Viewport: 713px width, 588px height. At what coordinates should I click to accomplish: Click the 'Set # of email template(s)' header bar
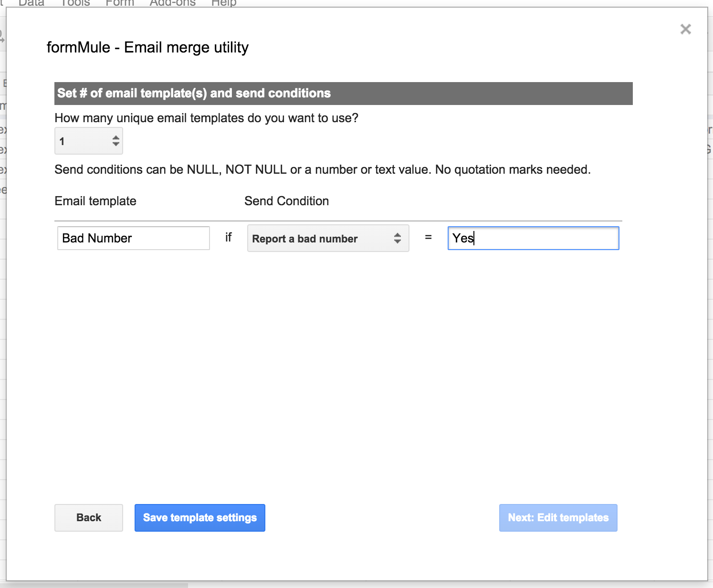click(x=344, y=94)
